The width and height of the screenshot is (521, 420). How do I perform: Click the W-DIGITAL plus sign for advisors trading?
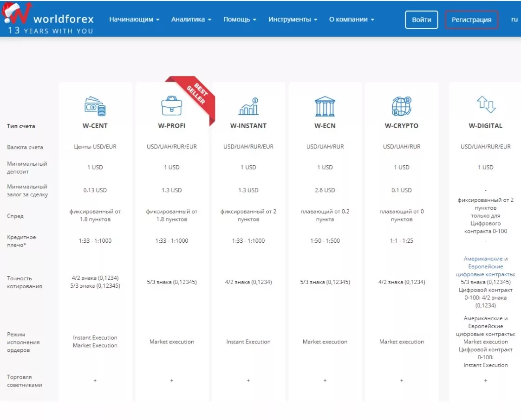485,381
